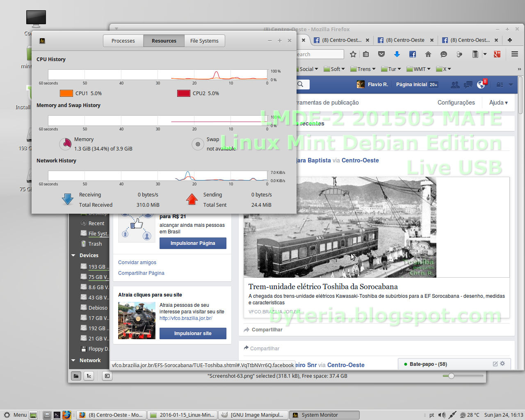525x420 pixels.
Task: Open the Facebook bookmark icon in toolbar
Action: (412, 54)
